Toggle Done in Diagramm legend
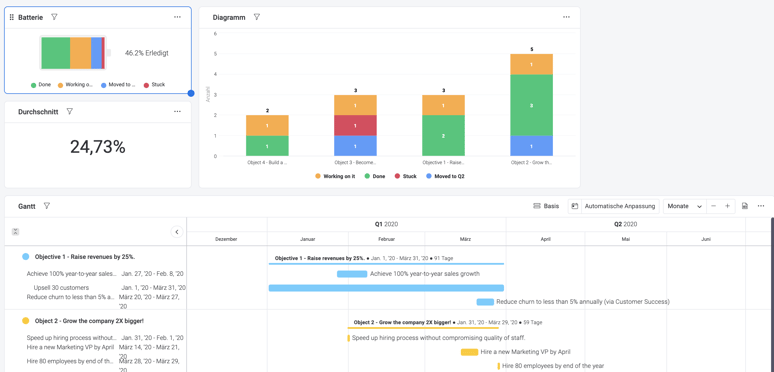This screenshot has width=774, height=372. point(376,176)
